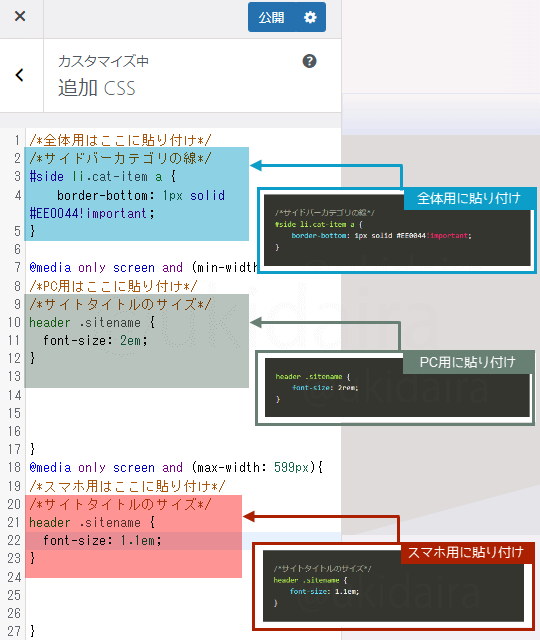Close the customizer with the X icon
Image resolution: width=540 pixels, height=640 pixels.
(x=20, y=16)
